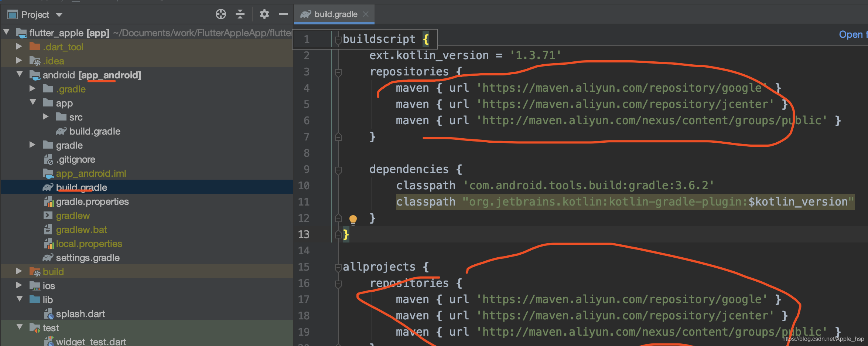Expand the gradle folder
The image size is (868, 346).
pyautogui.click(x=33, y=145)
